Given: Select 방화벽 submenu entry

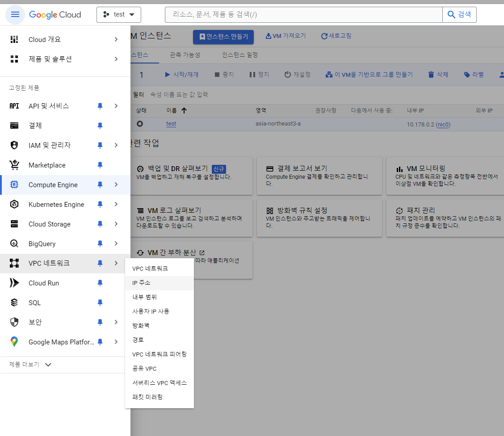Looking at the screenshot, I should pyautogui.click(x=160, y=326).
